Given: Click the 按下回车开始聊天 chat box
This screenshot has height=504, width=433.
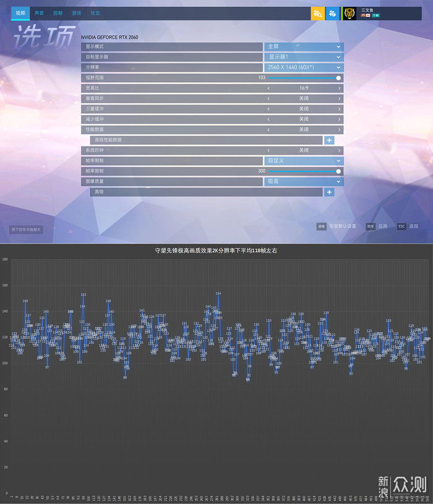Looking at the screenshot, I should coord(26,229).
